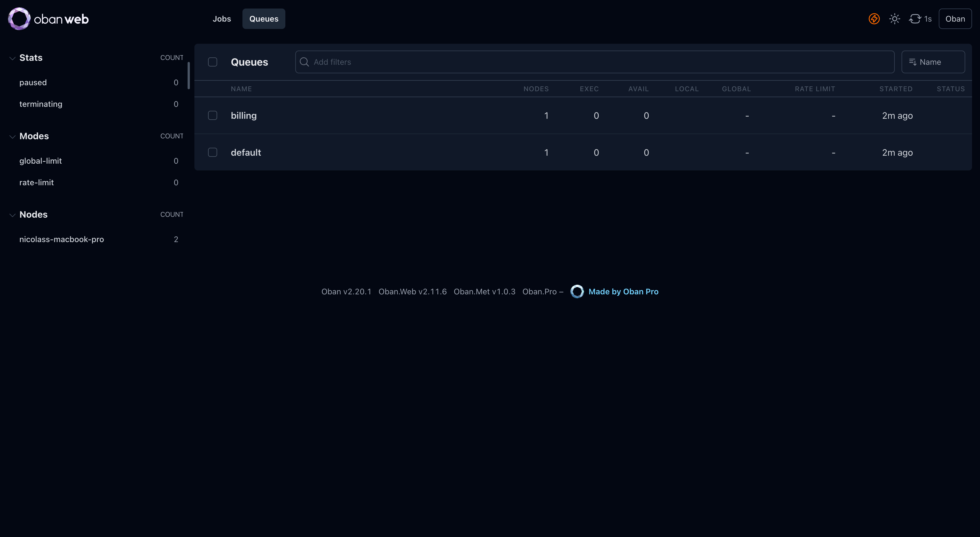The height and width of the screenshot is (537, 980).
Task: Click the Oban Web logo
Action: coord(48,18)
